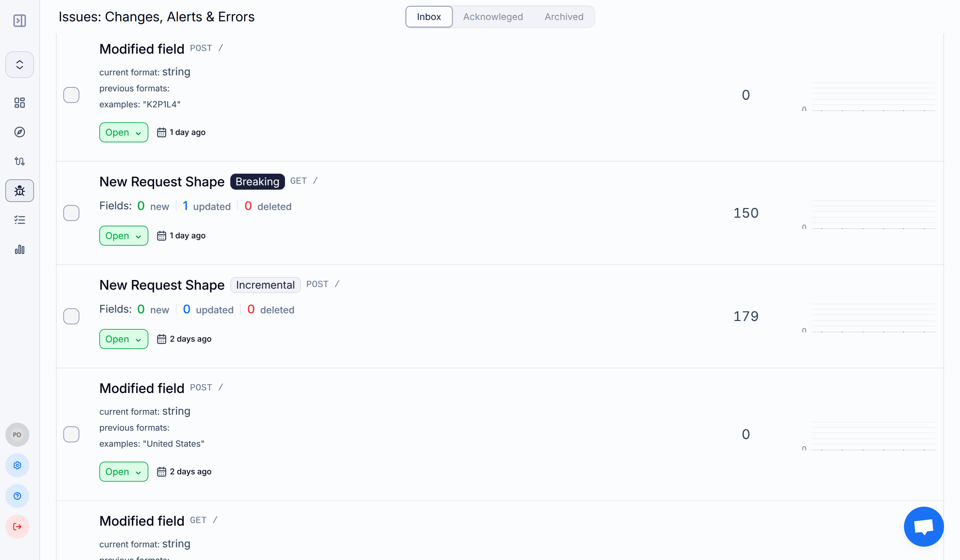Open the workspace switcher icon
Image resolution: width=960 pixels, height=560 pixels.
pos(19,64)
